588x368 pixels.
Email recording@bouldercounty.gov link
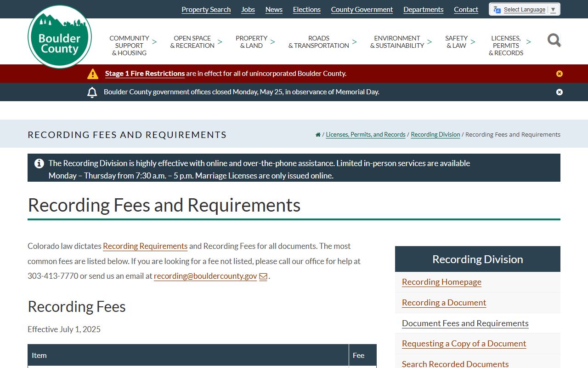[205, 276]
